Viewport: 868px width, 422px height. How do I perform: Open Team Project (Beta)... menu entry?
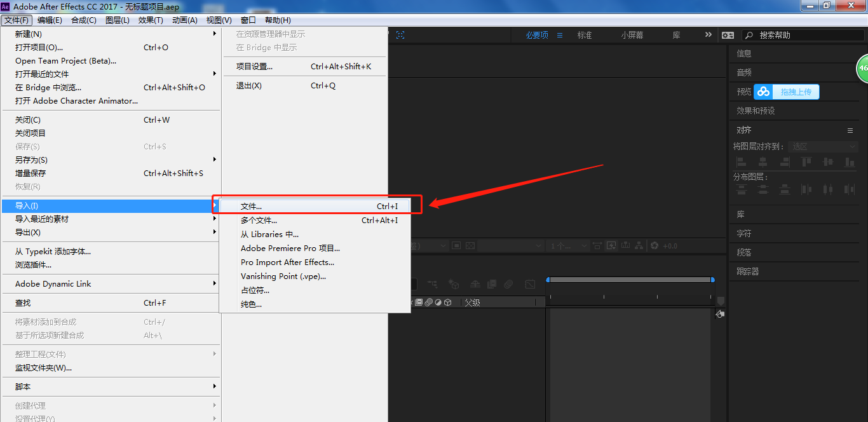click(x=111, y=61)
